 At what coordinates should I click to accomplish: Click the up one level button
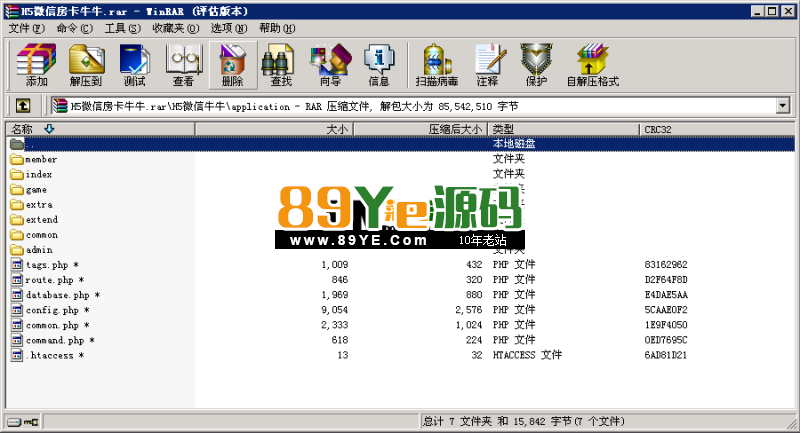[x=22, y=105]
